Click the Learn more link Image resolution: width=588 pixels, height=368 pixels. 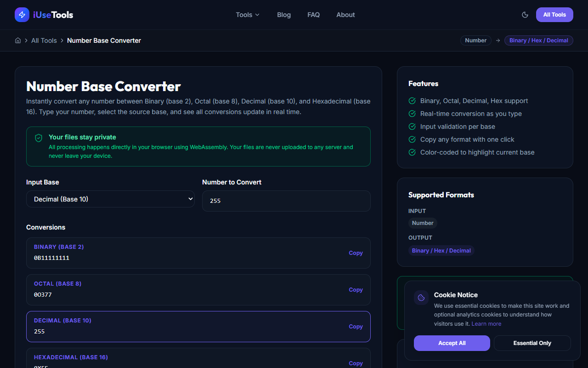coord(486,323)
